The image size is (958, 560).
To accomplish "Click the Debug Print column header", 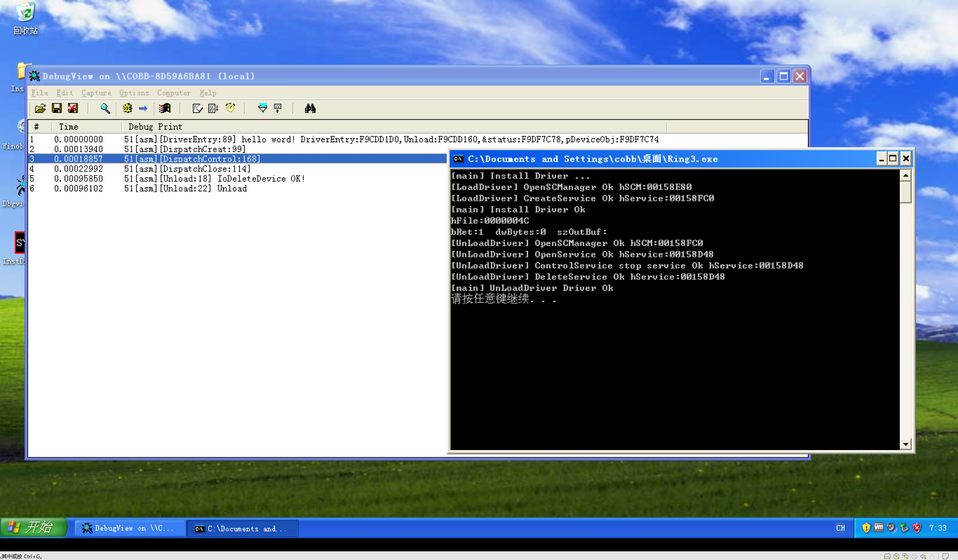I will pos(155,127).
